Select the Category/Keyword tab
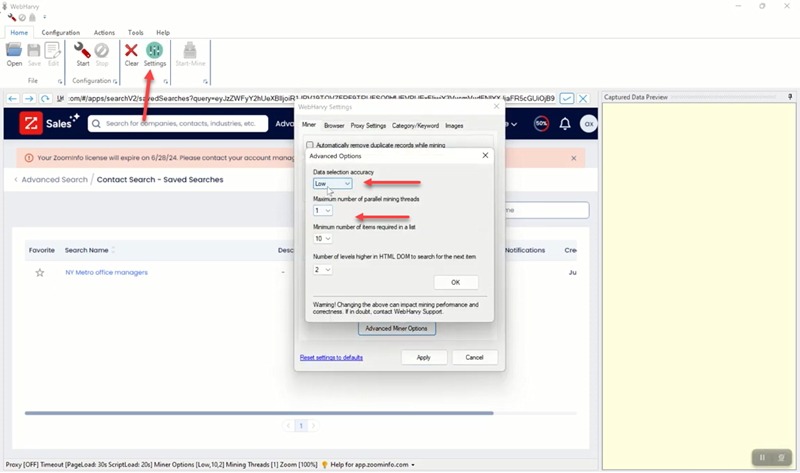 [415, 126]
